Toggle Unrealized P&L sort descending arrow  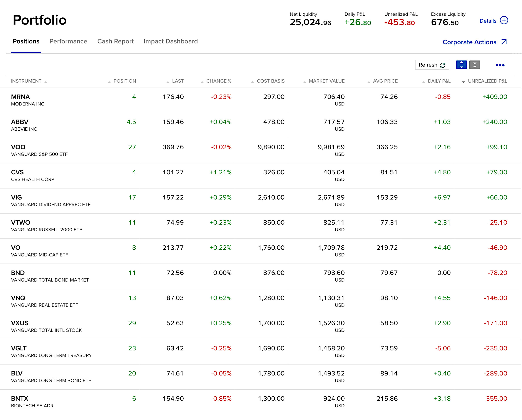point(463,82)
